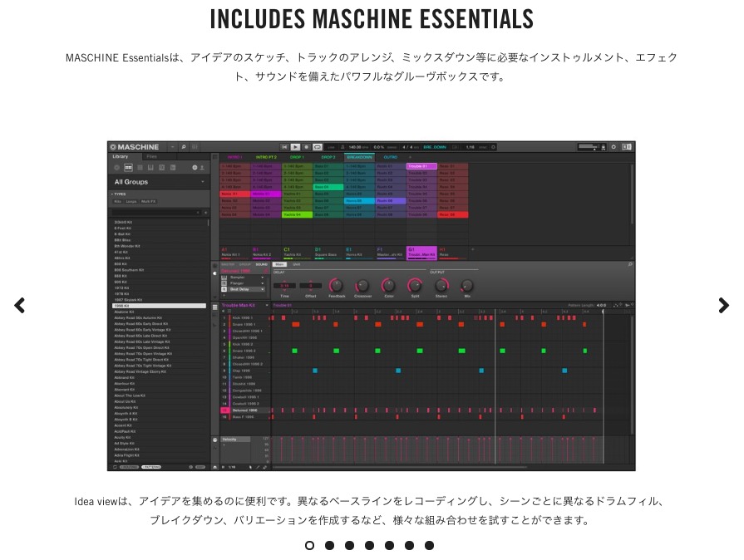Image resolution: width=744 pixels, height=560 pixels.
Task: Add a new scene with plus icon
Action: pyautogui.click(x=411, y=157)
